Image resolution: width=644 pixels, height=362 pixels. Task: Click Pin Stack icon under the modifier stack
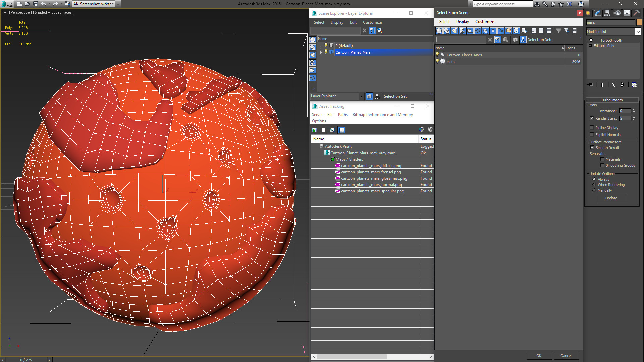591,85
